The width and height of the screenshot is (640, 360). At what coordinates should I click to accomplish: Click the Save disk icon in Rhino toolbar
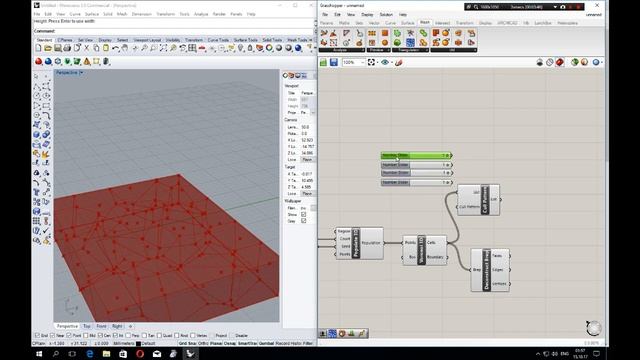[58, 48]
